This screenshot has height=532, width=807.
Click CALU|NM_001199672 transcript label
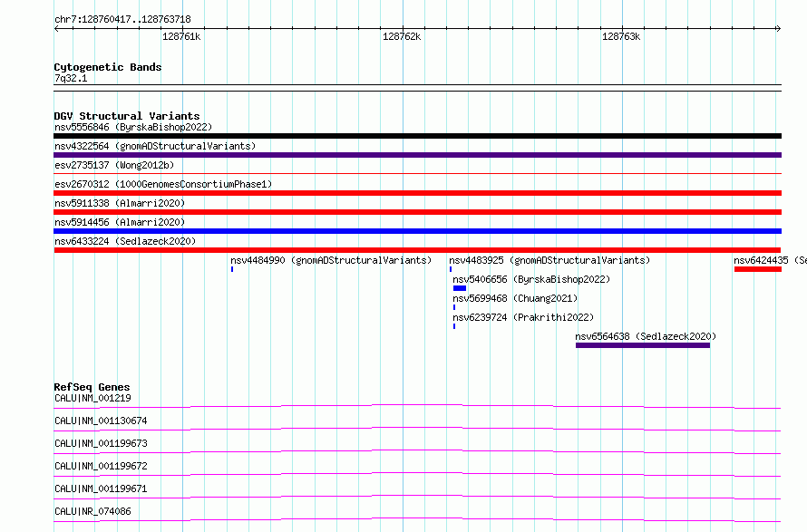point(101,466)
